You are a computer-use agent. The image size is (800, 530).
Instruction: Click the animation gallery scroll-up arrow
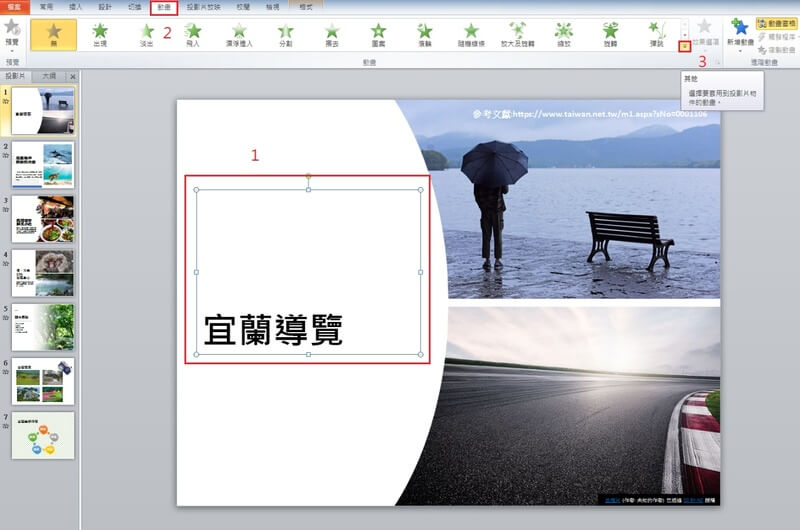[685, 24]
